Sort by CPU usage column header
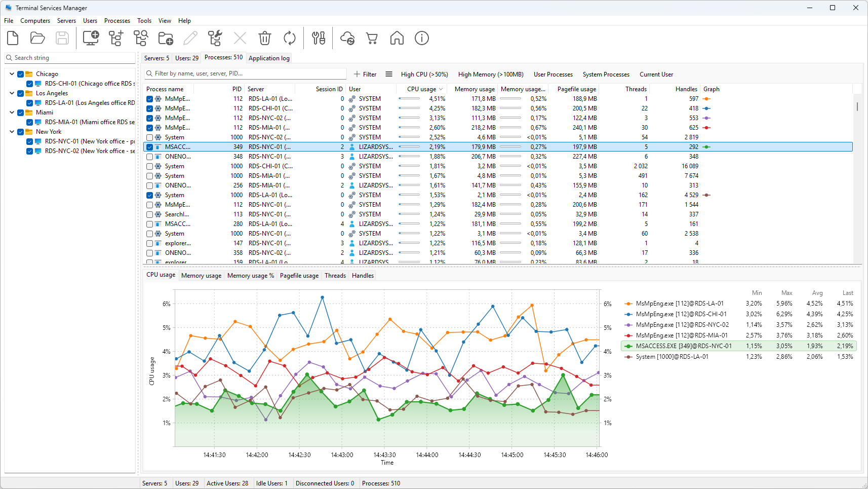Image resolution: width=868 pixels, height=489 pixels. point(421,89)
